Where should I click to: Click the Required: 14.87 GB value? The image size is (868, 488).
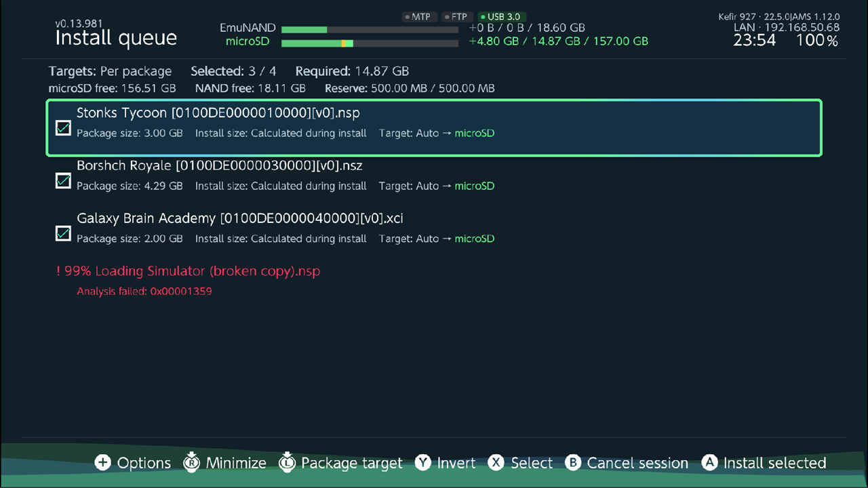[353, 71]
